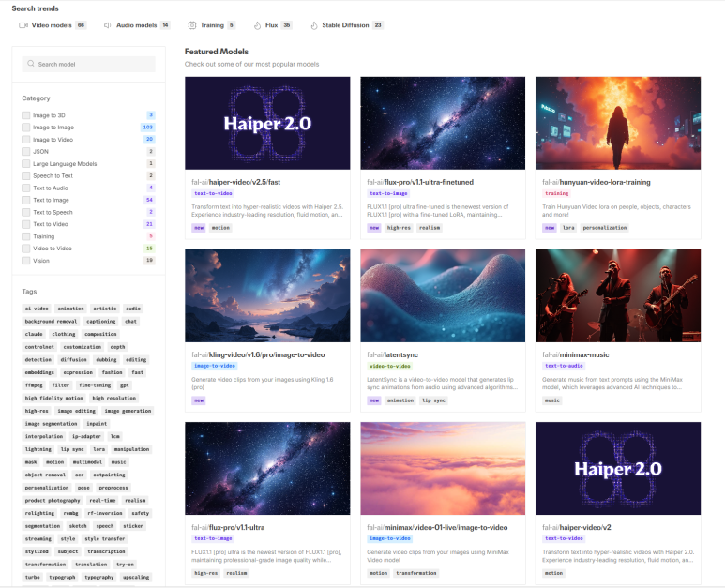Open the Video models search trend
The height and width of the screenshot is (588, 725).
53,25
